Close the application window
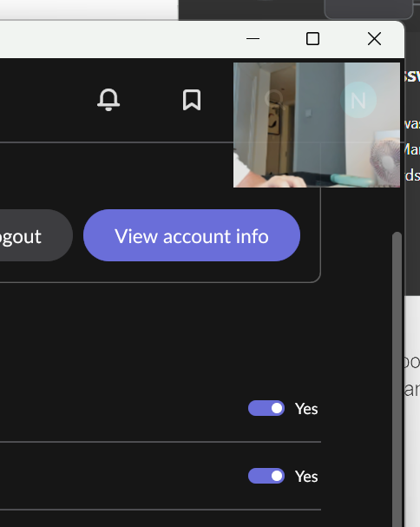The image size is (420, 527). [x=374, y=39]
